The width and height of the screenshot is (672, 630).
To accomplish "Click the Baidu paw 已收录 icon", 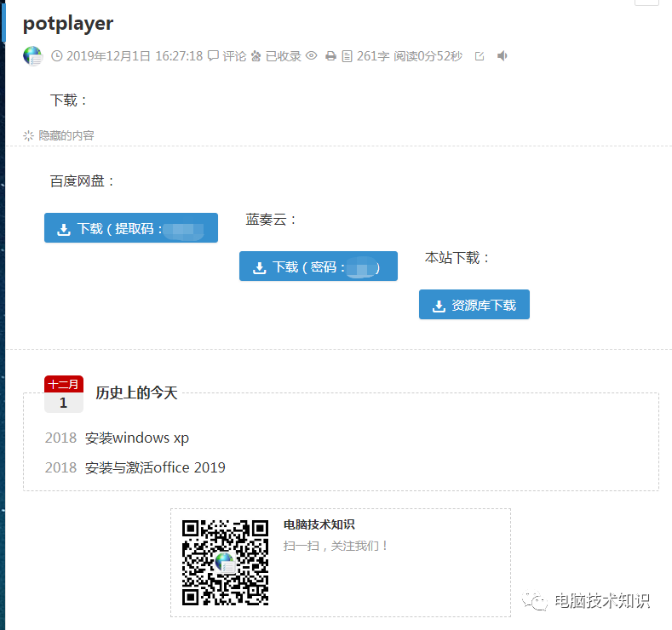I will 256,56.
